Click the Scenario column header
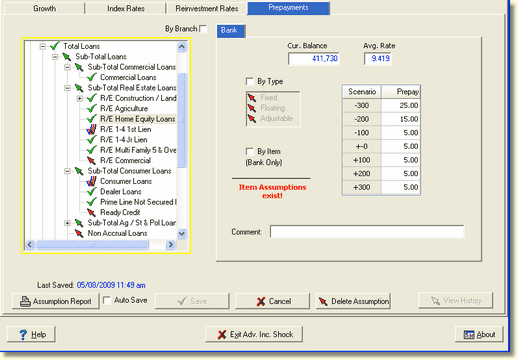Viewport: 518px width, 360px height. [362, 92]
